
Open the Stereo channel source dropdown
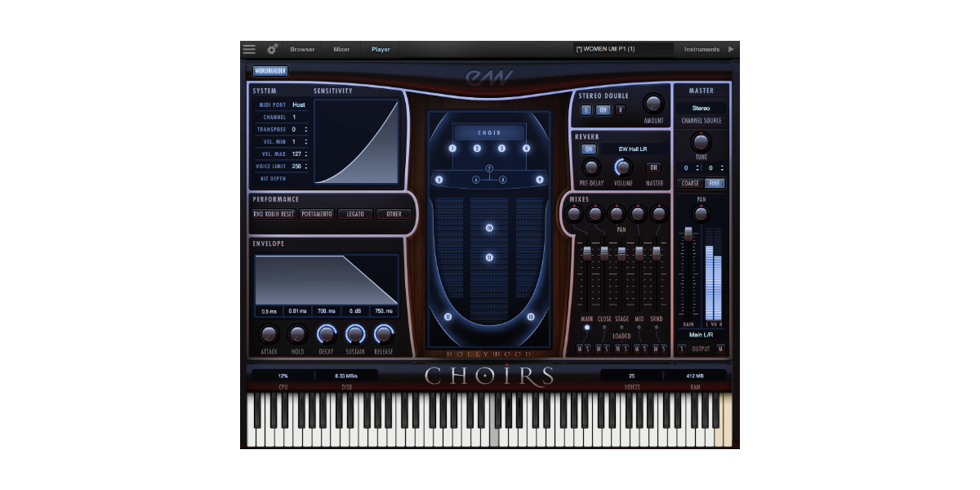pyautogui.click(x=701, y=108)
